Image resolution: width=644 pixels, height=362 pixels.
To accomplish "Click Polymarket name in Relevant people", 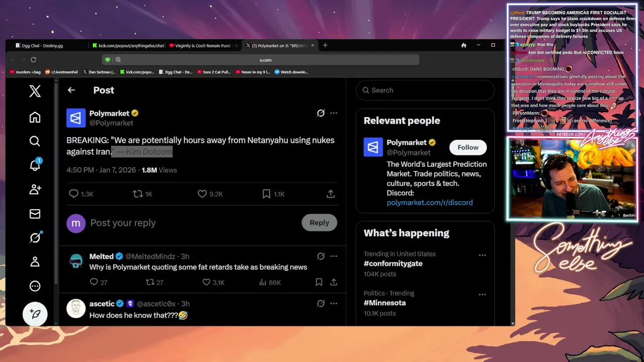I will point(407,142).
